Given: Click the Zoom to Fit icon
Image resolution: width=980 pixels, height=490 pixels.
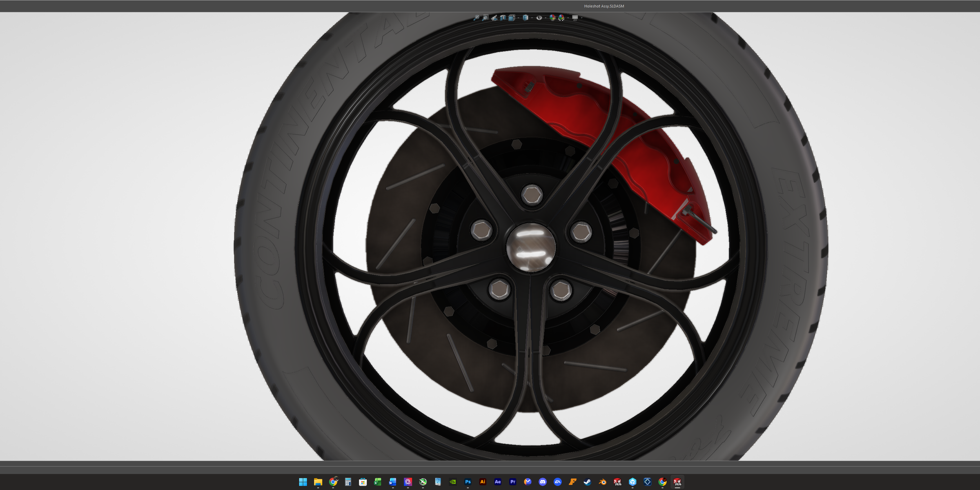Looking at the screenshot, I should click(476, 18).
